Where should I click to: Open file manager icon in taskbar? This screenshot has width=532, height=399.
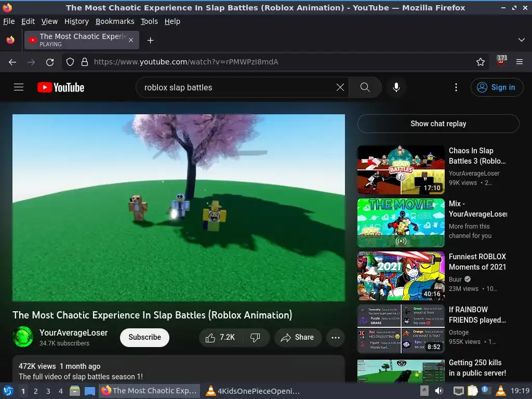tap(75, 391)
